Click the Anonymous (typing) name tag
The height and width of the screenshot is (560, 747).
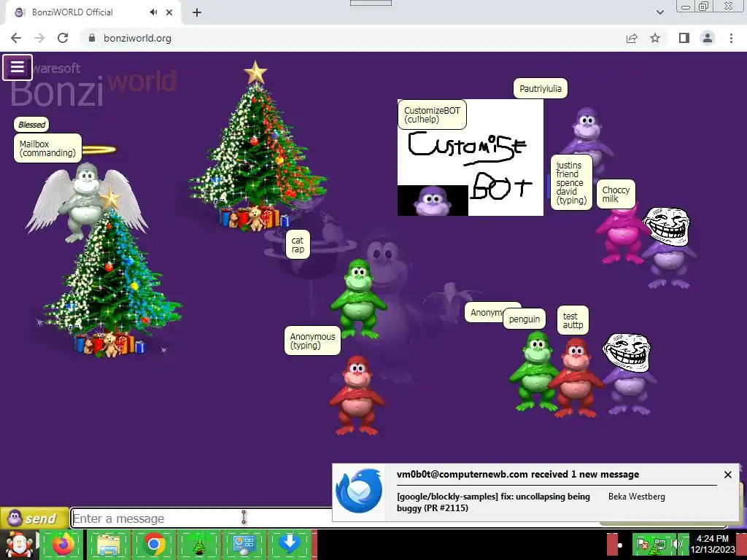tap(312, 341)
